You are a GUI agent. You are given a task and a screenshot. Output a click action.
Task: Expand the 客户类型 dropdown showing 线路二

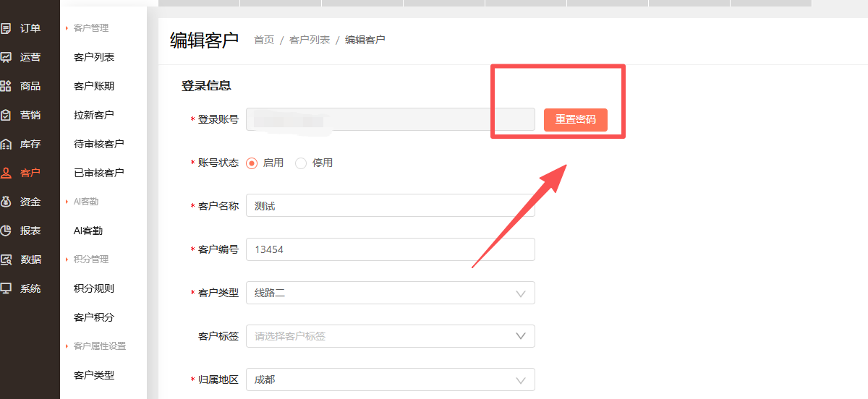[391, 293]
